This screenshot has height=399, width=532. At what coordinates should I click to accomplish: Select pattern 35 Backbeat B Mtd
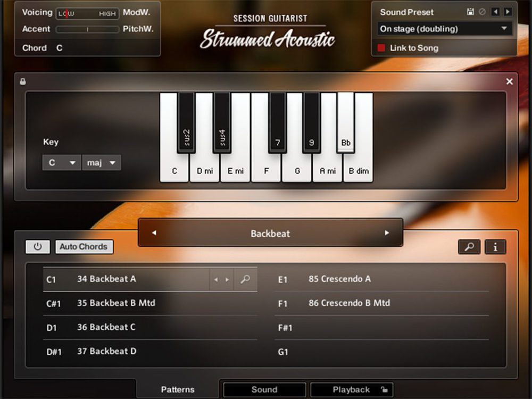pyautogui.click(x=150, y=303)
